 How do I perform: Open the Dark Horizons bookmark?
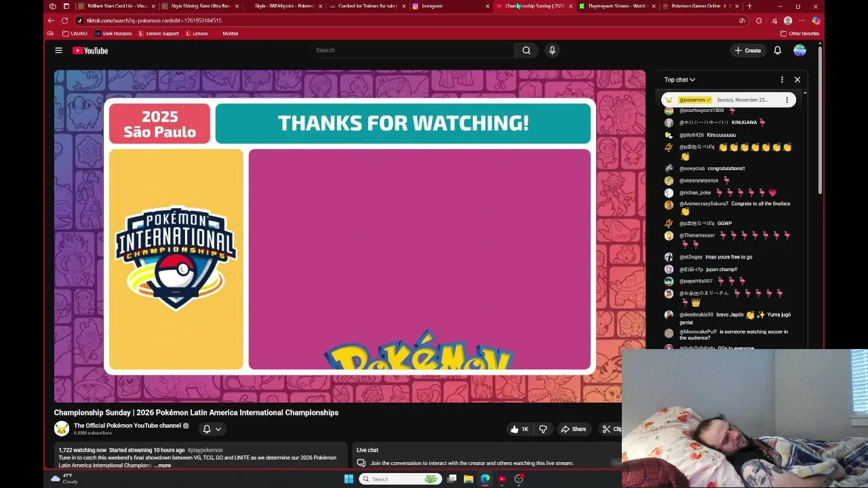click(x=113, y=33)
